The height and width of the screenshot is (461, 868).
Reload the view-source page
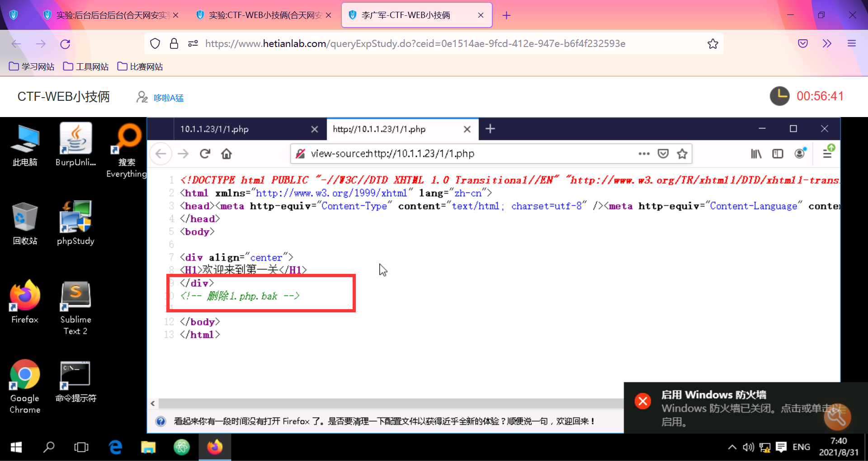205,154
